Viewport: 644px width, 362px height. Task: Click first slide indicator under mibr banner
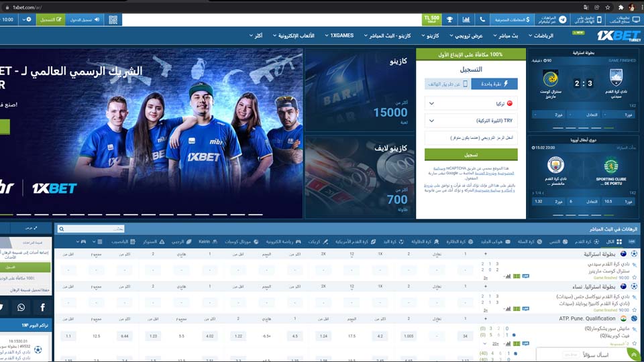7,215
